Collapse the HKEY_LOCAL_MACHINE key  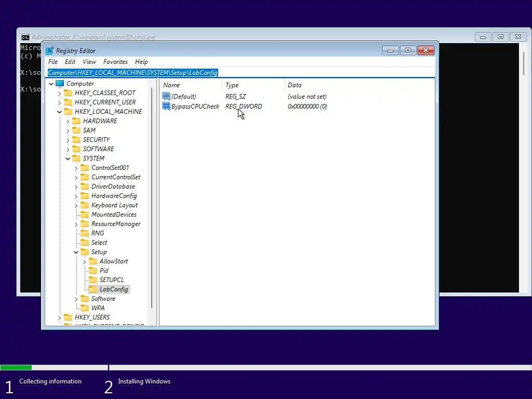tap(59, 112)
